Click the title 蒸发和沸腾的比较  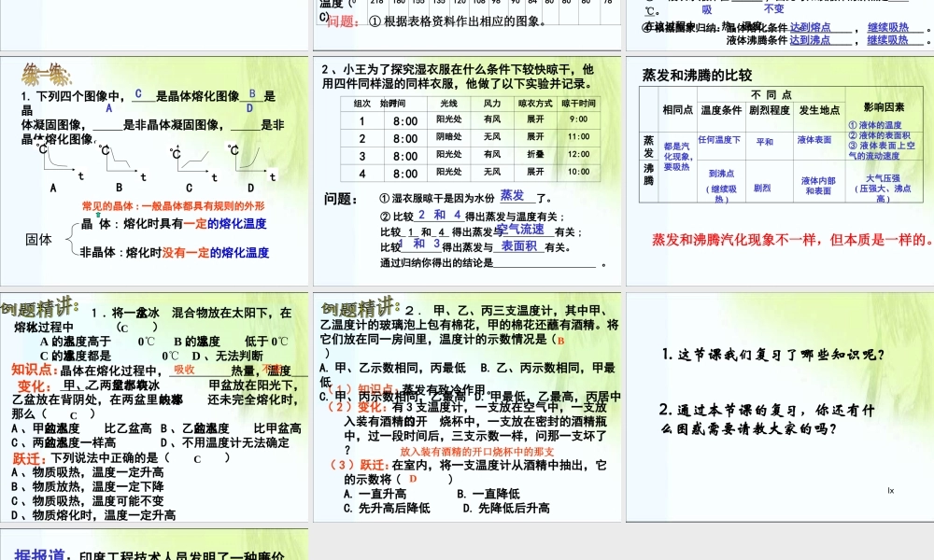coord(697,75)
